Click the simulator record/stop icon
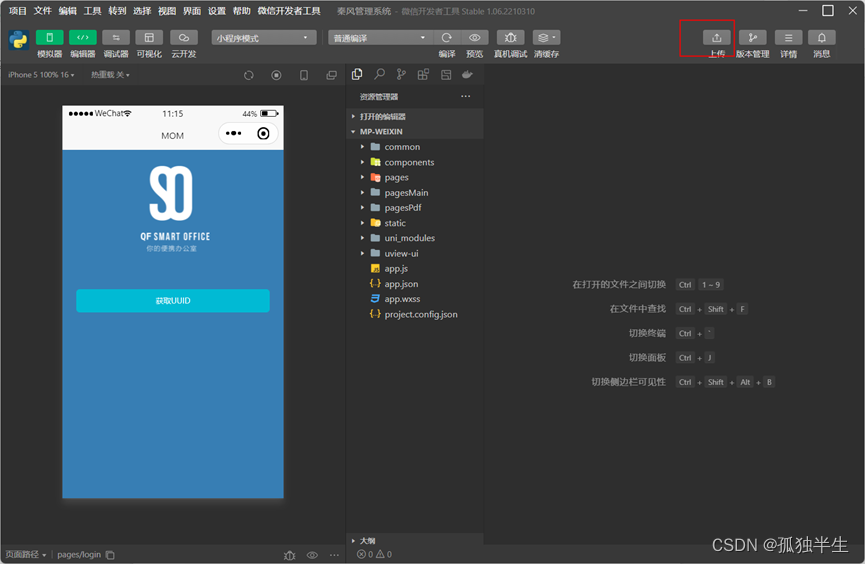 (x=276, y=75)
